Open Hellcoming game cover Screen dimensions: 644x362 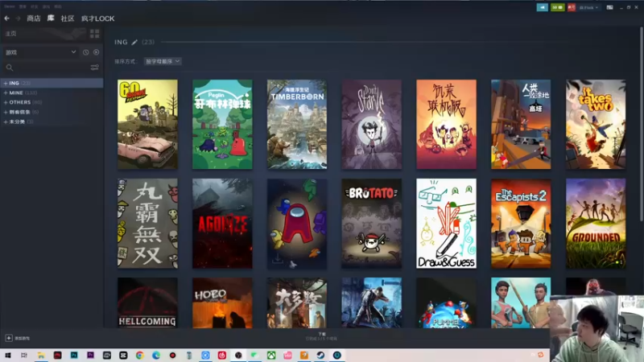click(147, 303)
